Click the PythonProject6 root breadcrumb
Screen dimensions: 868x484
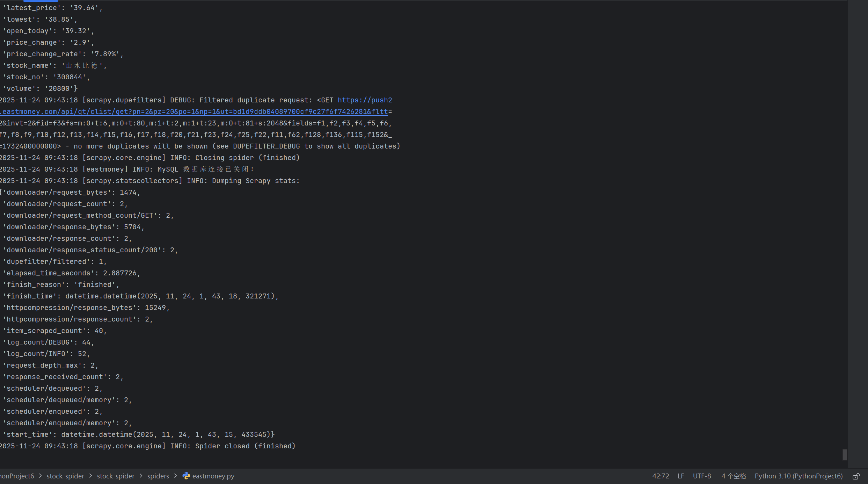pyautogui.click(x=17, y=476)
